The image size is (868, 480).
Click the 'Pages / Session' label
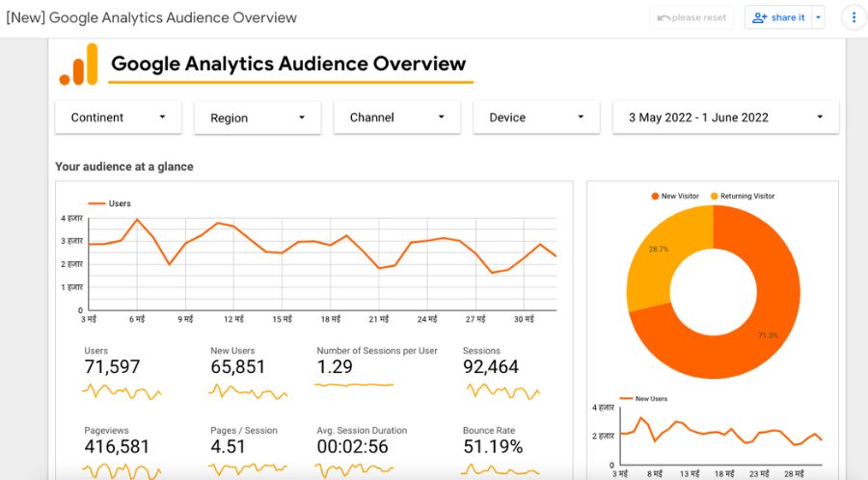pyautogui.click(x=244, y=430)
